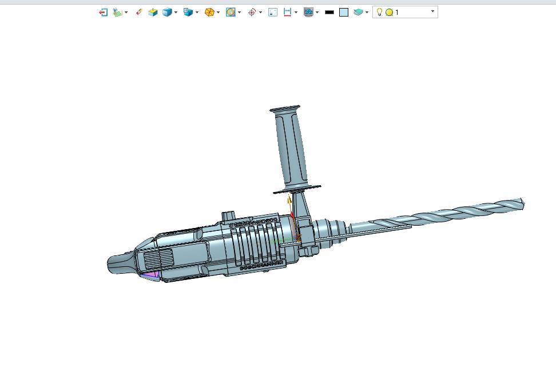Click the blue shaded cube icon
Viewport: 556px width, 392px height.
pyautogui.click(x=167, y=13)
